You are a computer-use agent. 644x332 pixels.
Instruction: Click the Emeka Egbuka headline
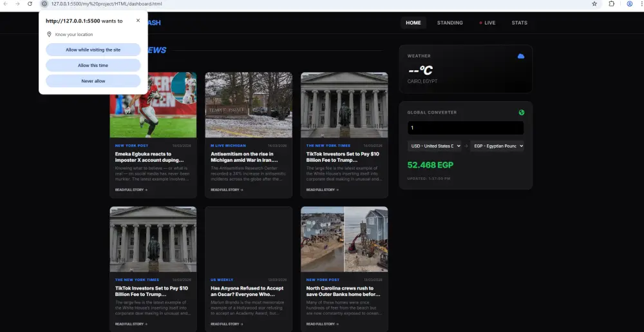[x=149, y=157]
